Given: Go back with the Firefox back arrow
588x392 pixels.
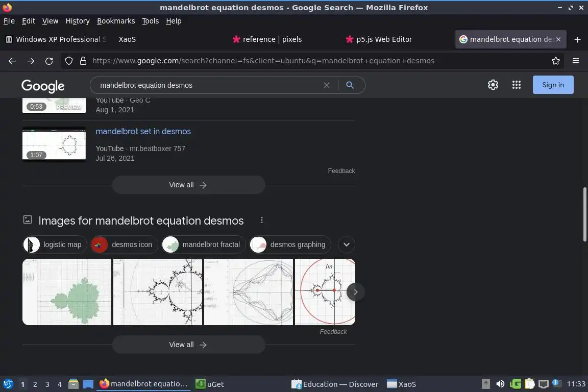Looking at the screenshot, I should point(12,61).
